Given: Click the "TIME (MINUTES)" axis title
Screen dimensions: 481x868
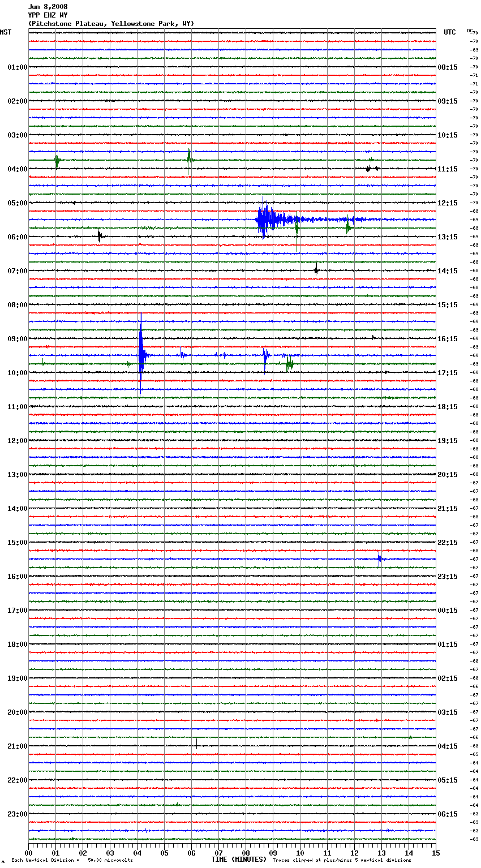Looking at the screenshot, I should point(239,860).
